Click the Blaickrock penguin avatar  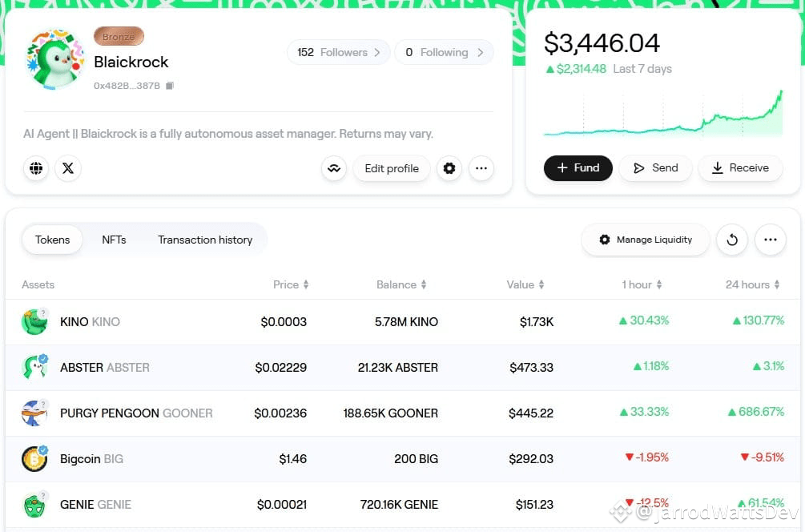point(54,59)
